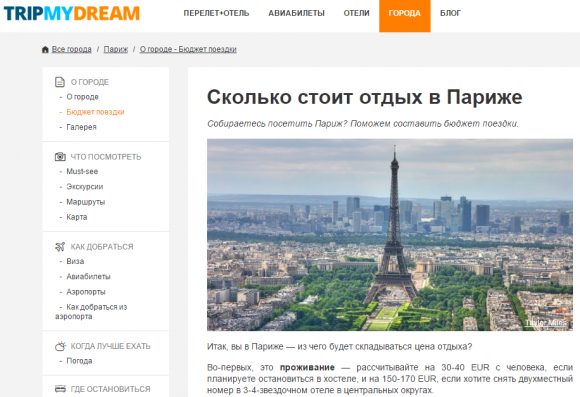Click the weather icon beside КОГДА ЛУЧШЕ ЕХАТЬ
The width and height of the screenshot is (580, 397).
pyautogui.click(x=60, y=346)
